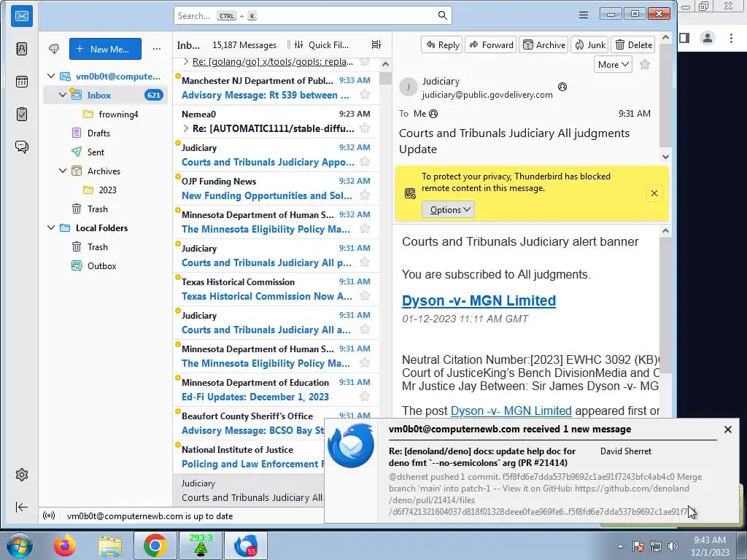Open Firefox from the taskbar
Viewport: 747px width, 560px height.
point(65,545)
